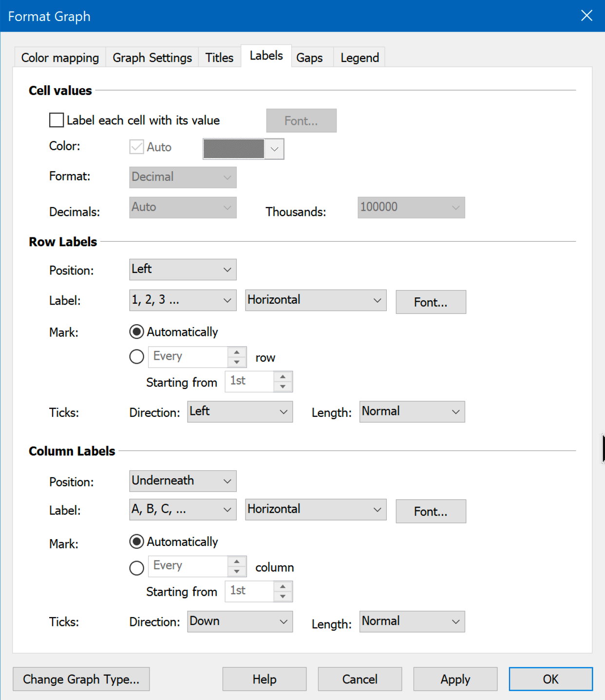Viewport: 605px width, 700px height.
Task: Decrease the Every column spinner value
Action: tap(237, 571)
